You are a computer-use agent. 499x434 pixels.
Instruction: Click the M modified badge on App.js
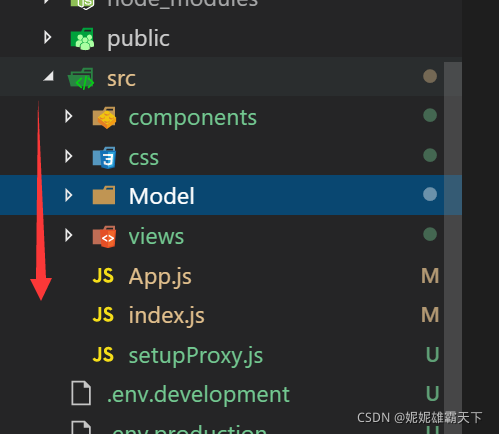coord(430,276)
